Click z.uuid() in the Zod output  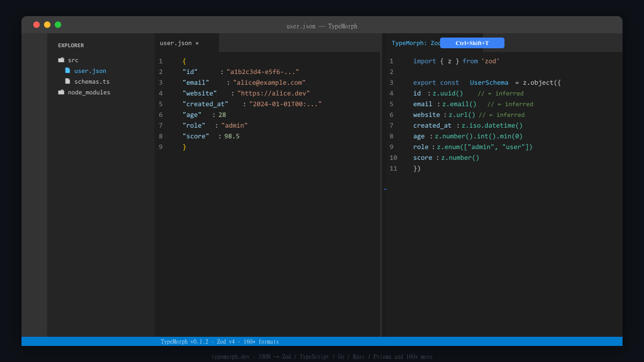point(448,93)
